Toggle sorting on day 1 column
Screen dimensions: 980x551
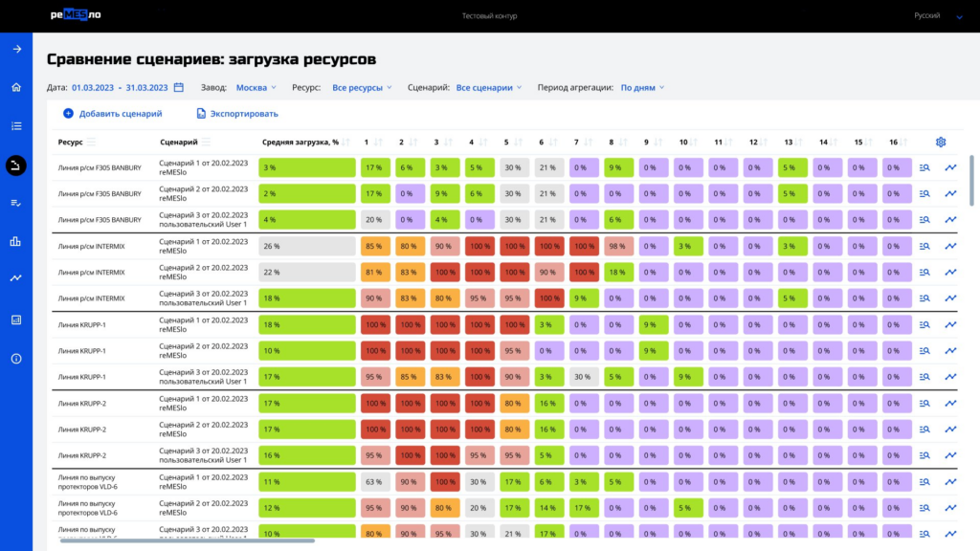(x=380, y=142)
